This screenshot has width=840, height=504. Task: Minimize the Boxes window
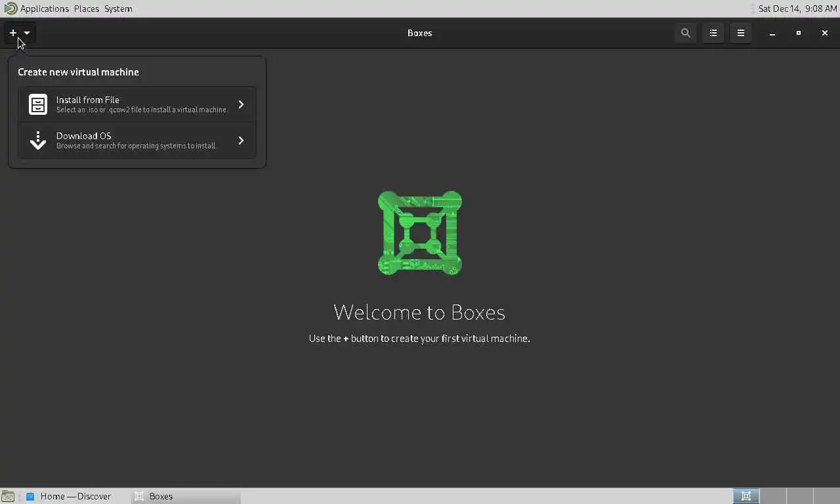[x=772, y=33]
